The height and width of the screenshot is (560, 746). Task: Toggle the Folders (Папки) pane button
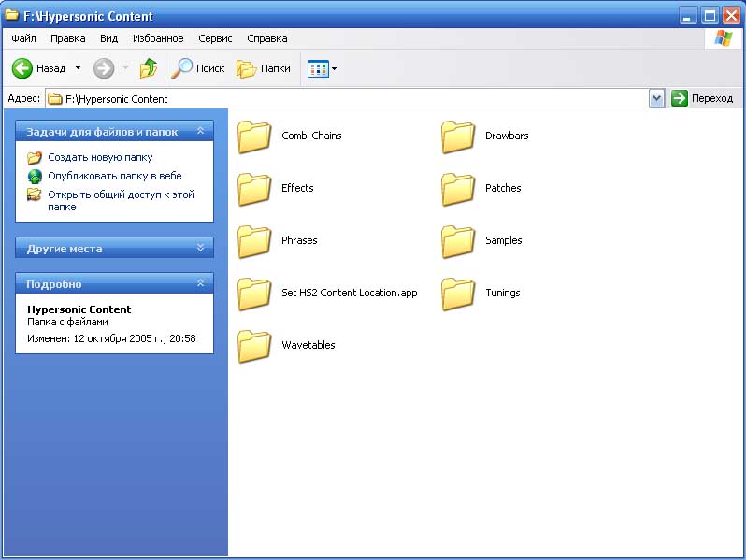263,68
